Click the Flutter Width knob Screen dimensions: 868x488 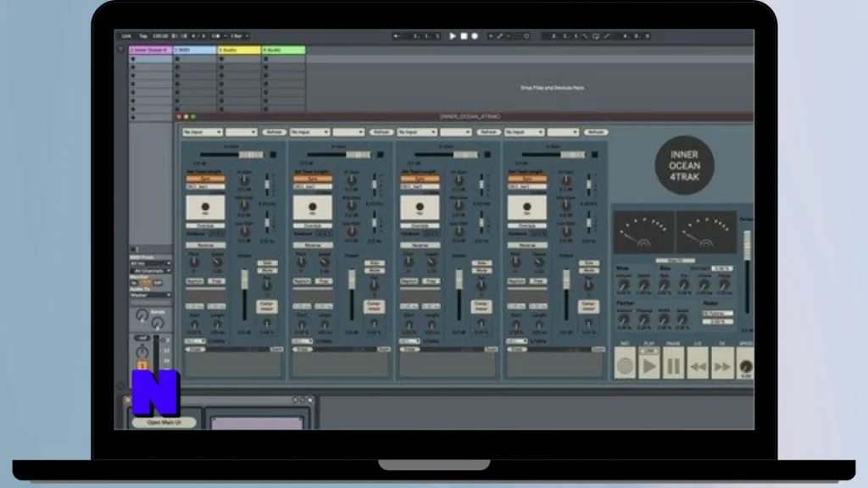(663, 320)
